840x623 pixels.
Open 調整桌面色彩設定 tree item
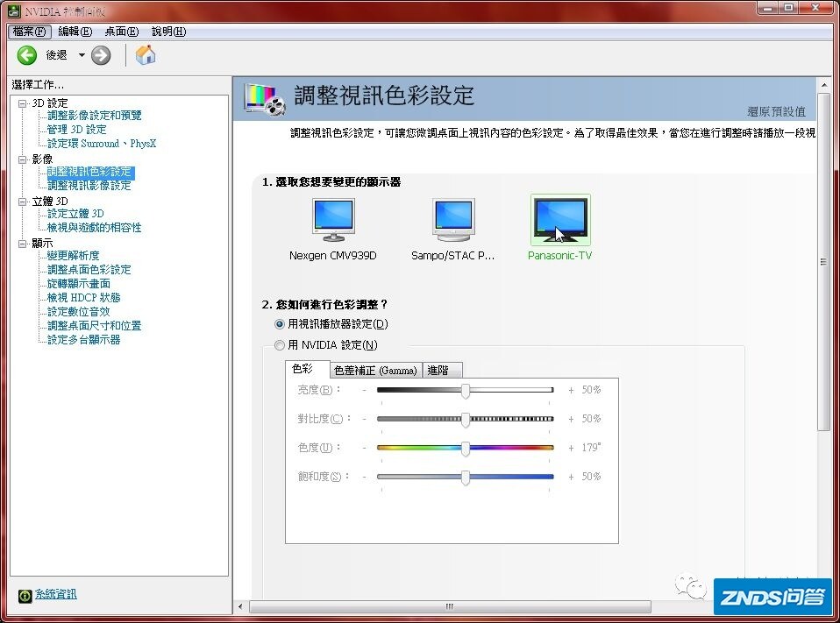tap(89, 270)
